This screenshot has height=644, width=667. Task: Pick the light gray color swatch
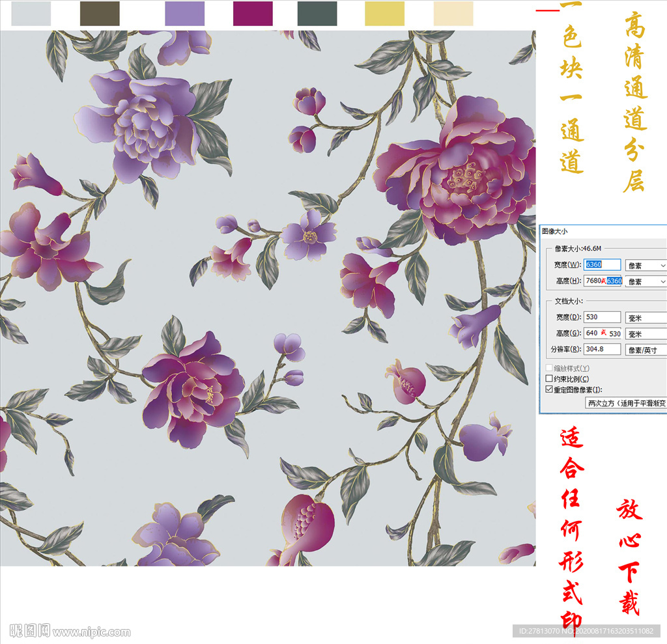pos(31,13)
